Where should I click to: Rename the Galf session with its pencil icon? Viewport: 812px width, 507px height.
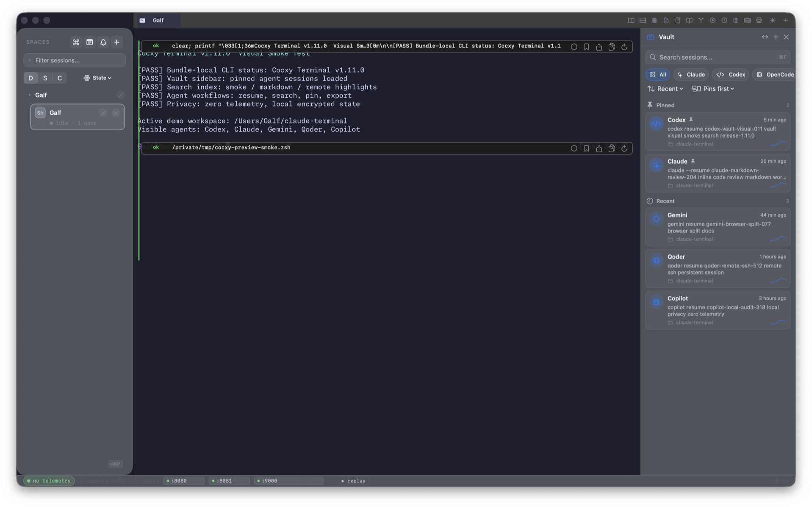click(x=103, y=113)
